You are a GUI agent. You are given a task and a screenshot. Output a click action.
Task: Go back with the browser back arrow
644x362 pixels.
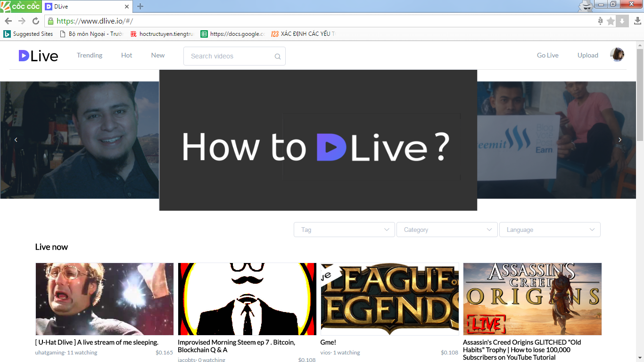pyautogui.click(x=8, y=21)
